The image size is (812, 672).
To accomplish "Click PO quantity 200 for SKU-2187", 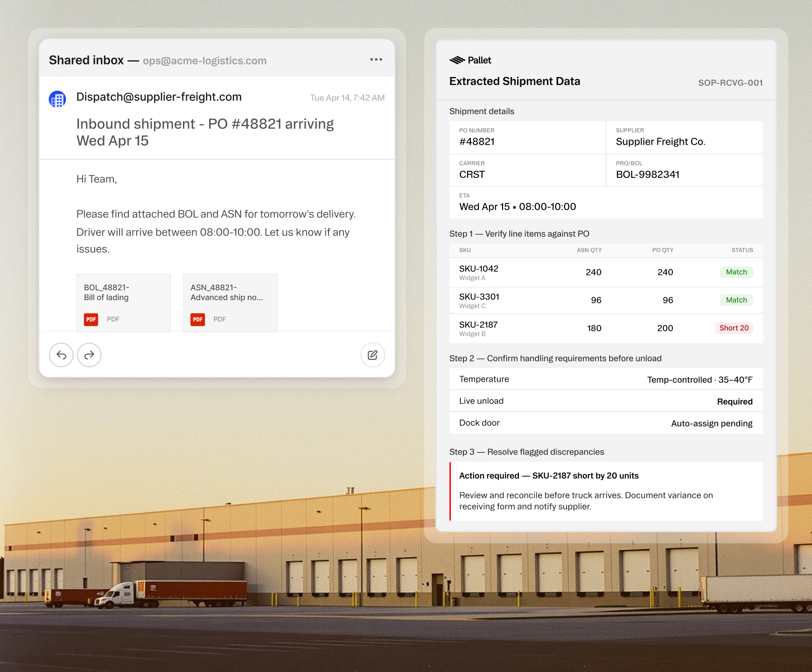I will coord(665,328).
